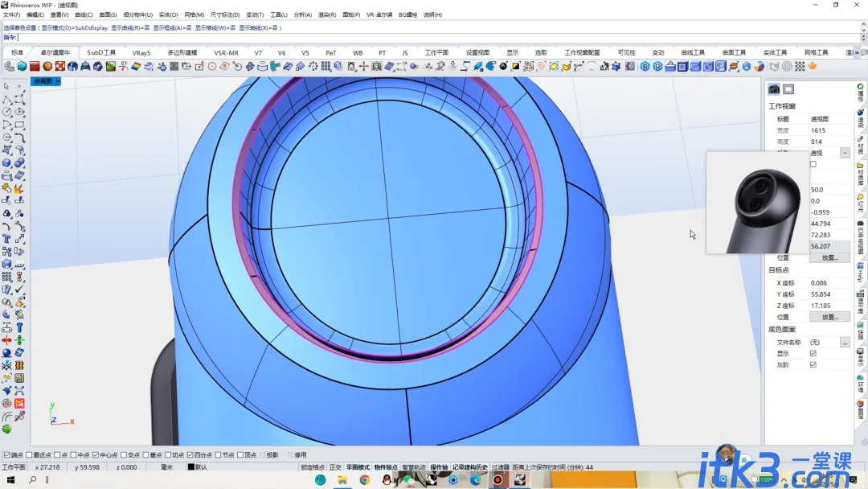Open Windows taskbar search

[x=33, y=480]
